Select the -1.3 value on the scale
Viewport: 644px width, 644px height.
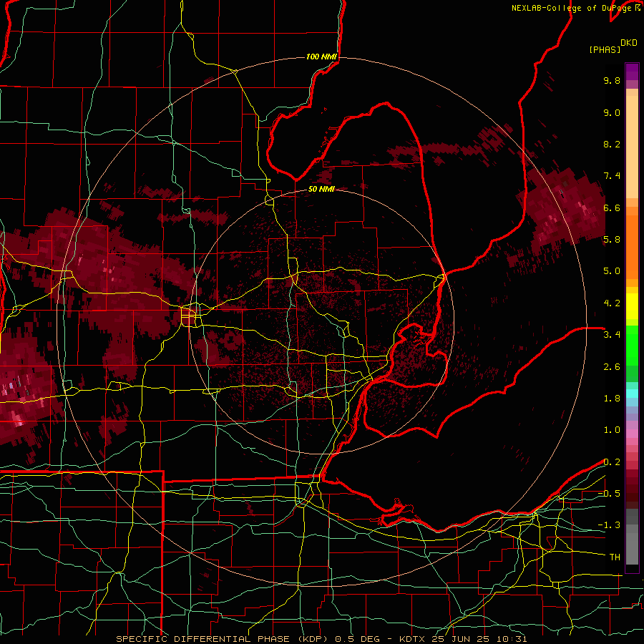click(609, 525)
